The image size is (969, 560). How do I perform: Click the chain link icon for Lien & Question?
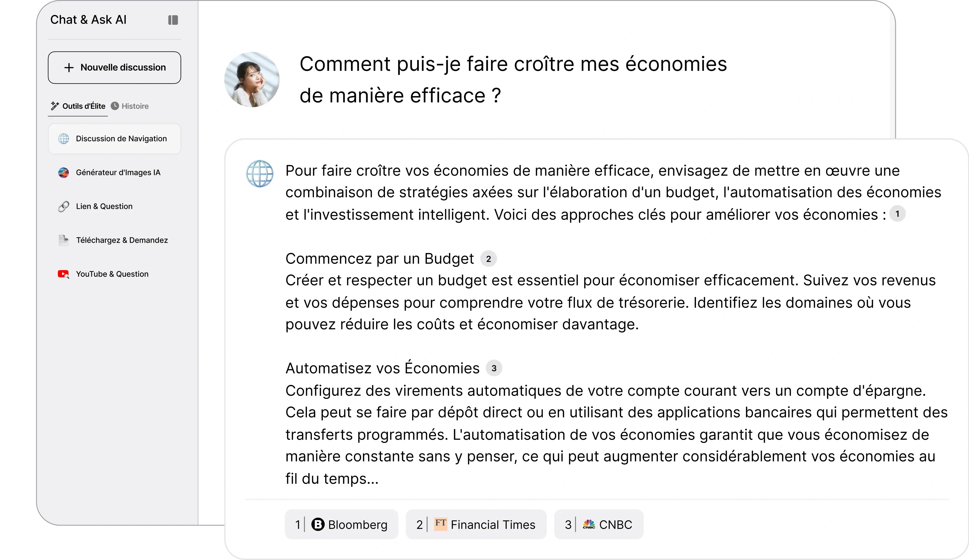click(x=64, y=207)
